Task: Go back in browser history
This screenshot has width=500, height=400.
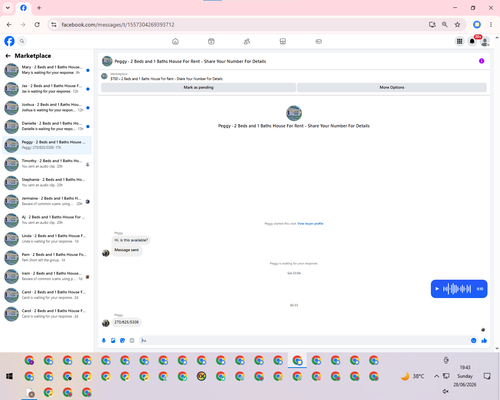Action: [x=9, y=24]
